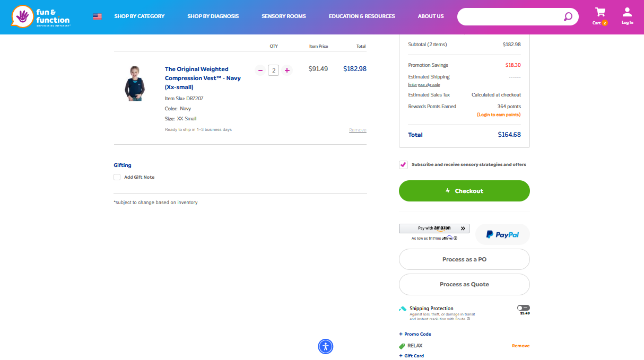Open the Sensory Rooms menu item
Viewport: 644px width, 360px height.
284,16
